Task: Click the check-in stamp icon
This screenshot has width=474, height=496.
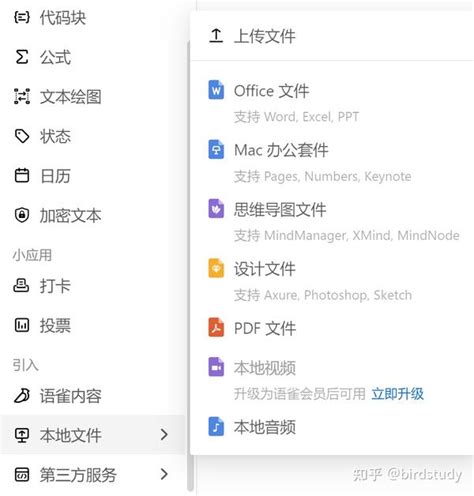Action: click(21, 286)
